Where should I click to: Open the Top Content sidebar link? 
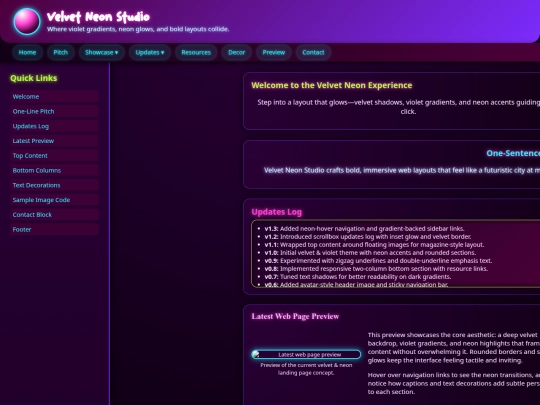pos(54,156)
